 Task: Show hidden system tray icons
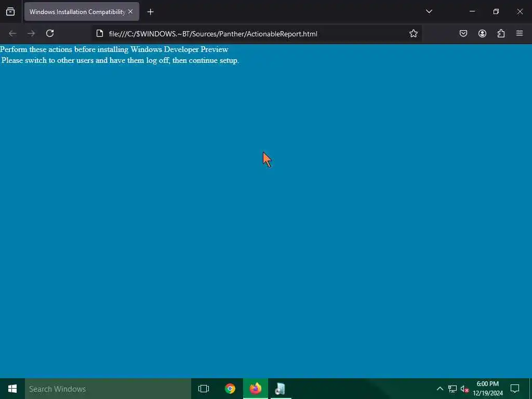tap(440, 389)
